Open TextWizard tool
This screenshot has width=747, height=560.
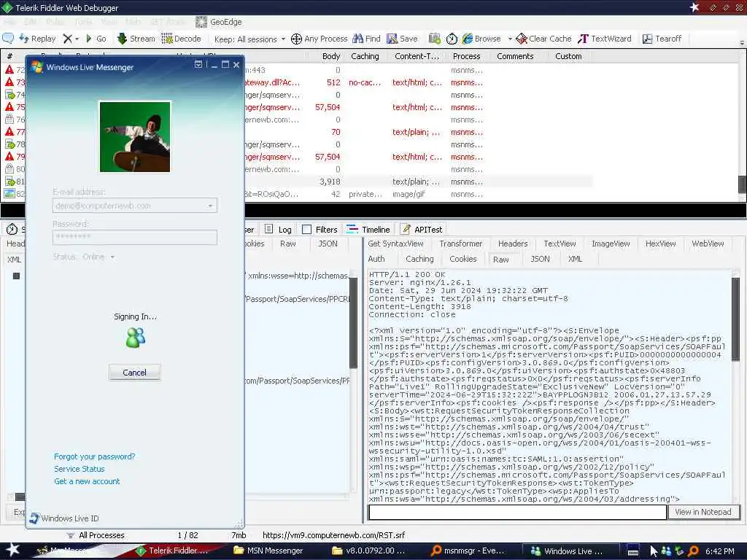(605, 39)
